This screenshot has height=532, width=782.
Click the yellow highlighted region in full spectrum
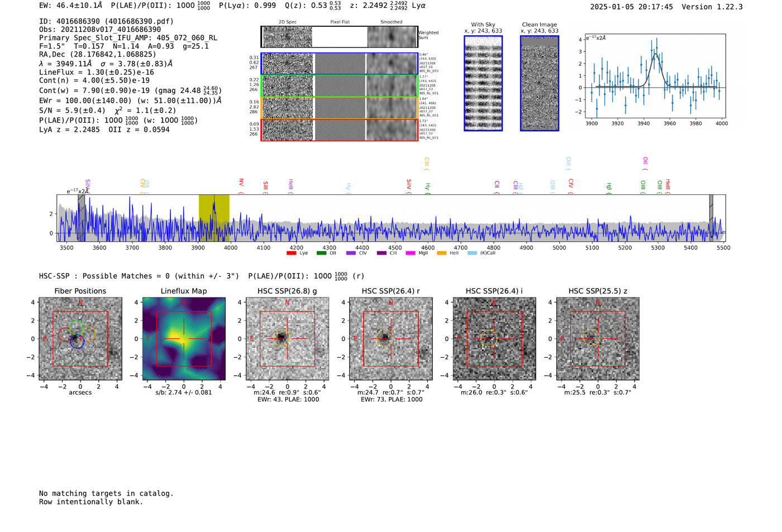(x=214, y=218)
